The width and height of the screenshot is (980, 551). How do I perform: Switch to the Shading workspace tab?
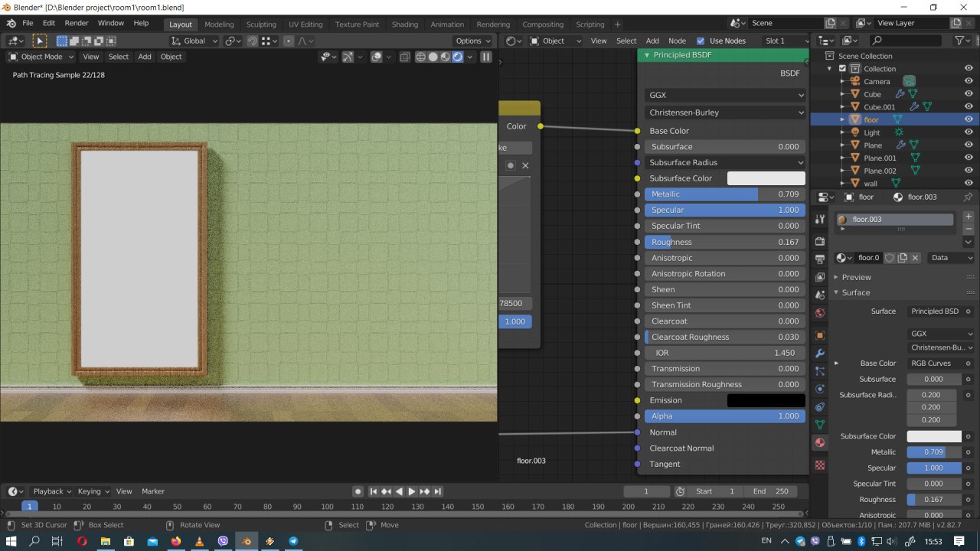click(404, 24)
